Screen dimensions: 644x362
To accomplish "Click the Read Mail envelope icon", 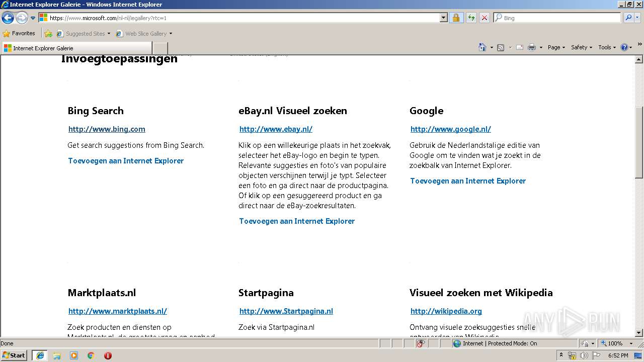I will click(x=520, y=47).
